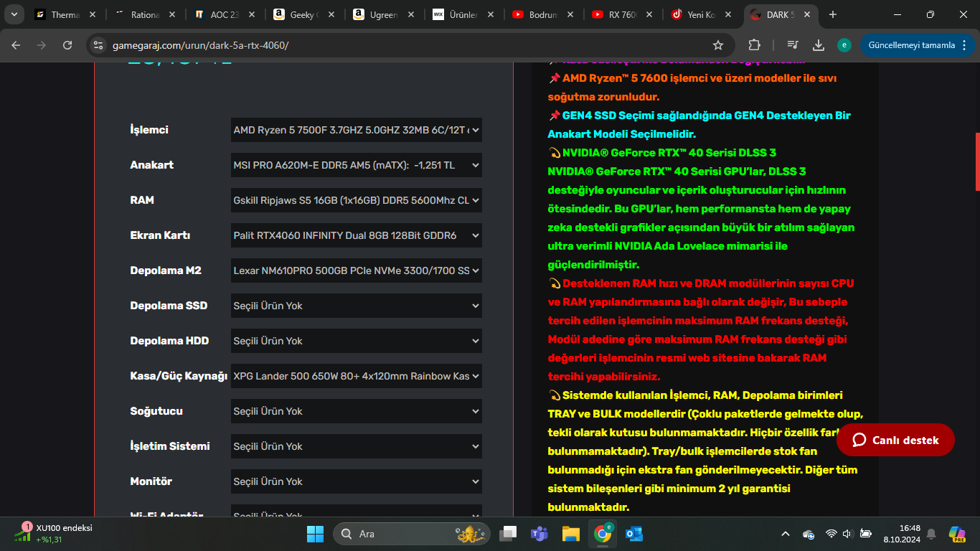This screenshot has height=551, width=980.
Task: Expand the İşletim Sistemi dropdown
Action: (x=357, y=446)
